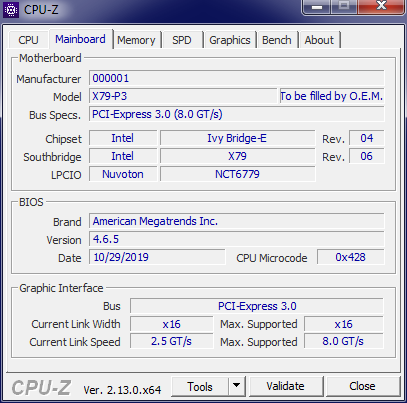Click the Close button at bottom

point(362,386)
